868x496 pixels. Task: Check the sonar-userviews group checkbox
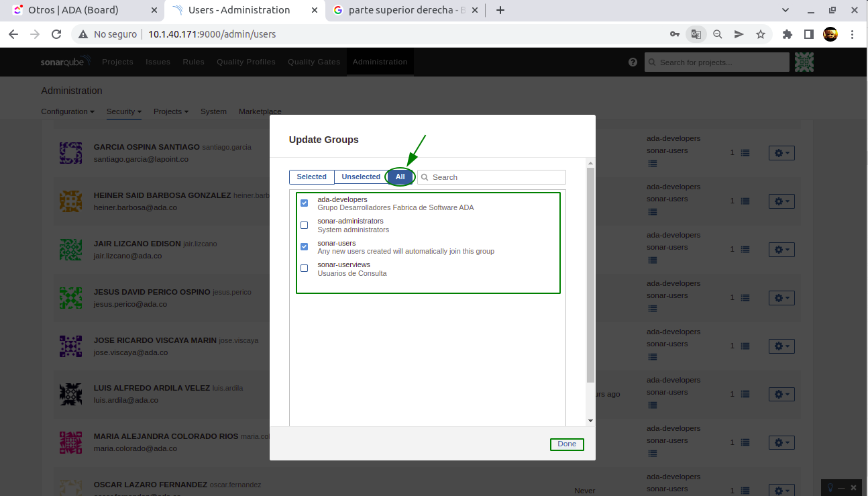point(305,268)
